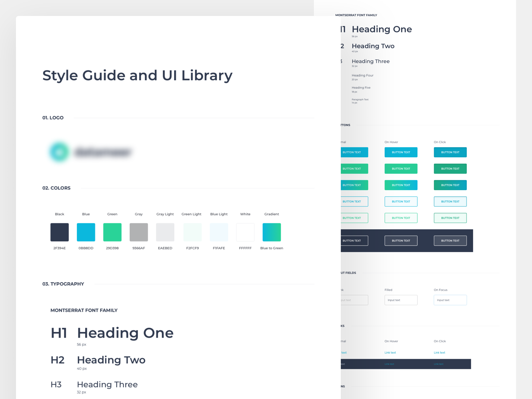
Task: Click the On Hover dark-background outlined button
Action: pyautogui.click(x=401, y=241)
